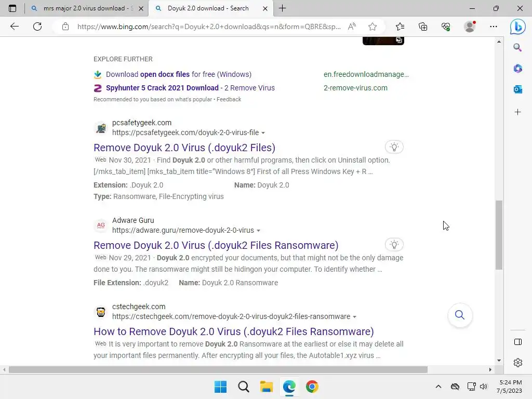Click the video thumbnail at top
Viewport: 532px width, 399px height.
click(x=383, y=41)
